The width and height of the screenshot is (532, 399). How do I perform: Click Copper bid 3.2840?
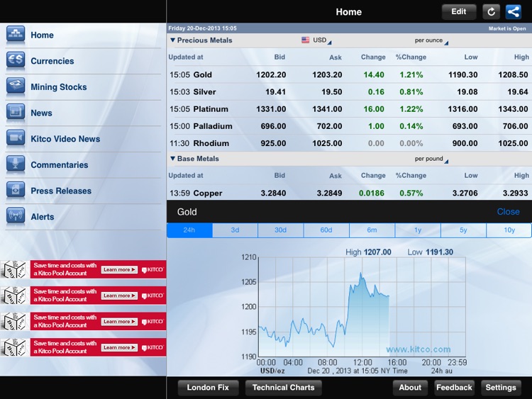pyautogui.click(x=274, y=193)
